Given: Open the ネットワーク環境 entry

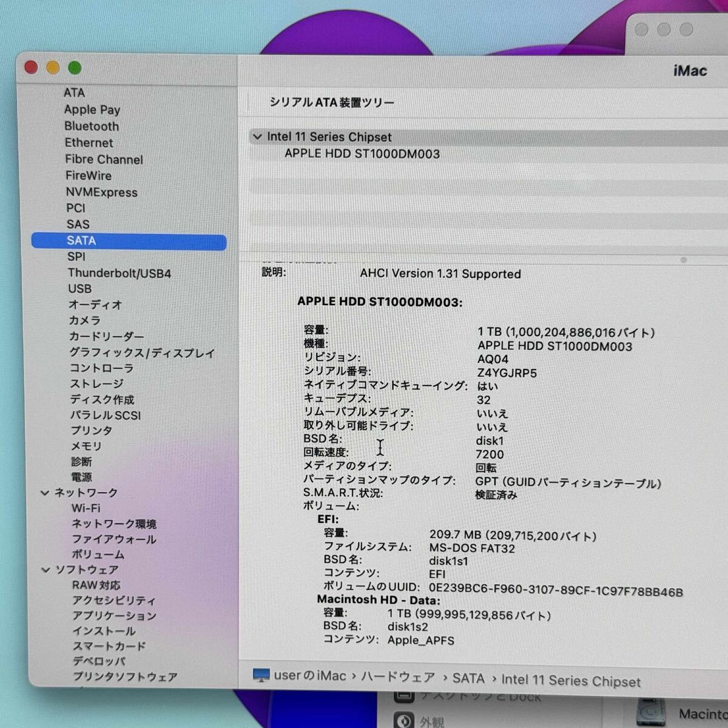Looking at the screenshot, I should pos(114,524).
